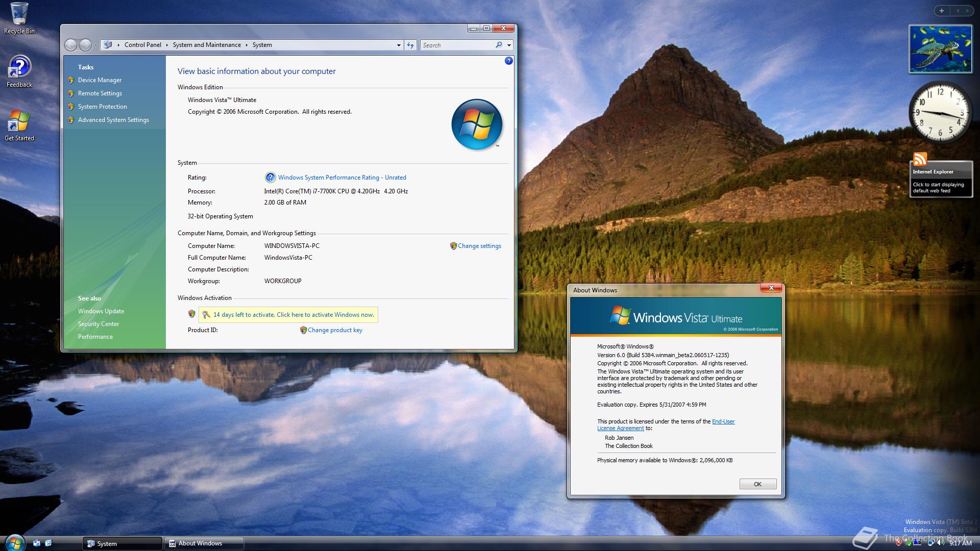
Task: Open recent pages dropdown next to Forward
Action: tap(95, 45)
